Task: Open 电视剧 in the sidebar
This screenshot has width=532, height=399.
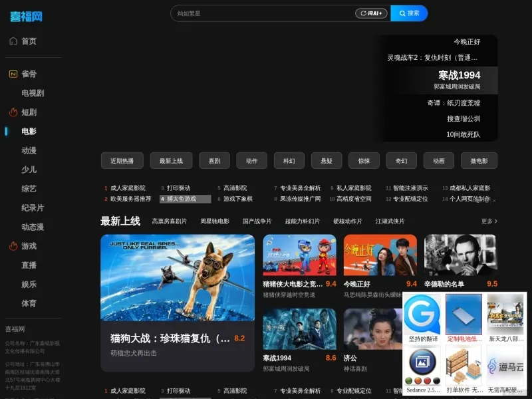Action: pyautogui.click(x=33, y=93)
